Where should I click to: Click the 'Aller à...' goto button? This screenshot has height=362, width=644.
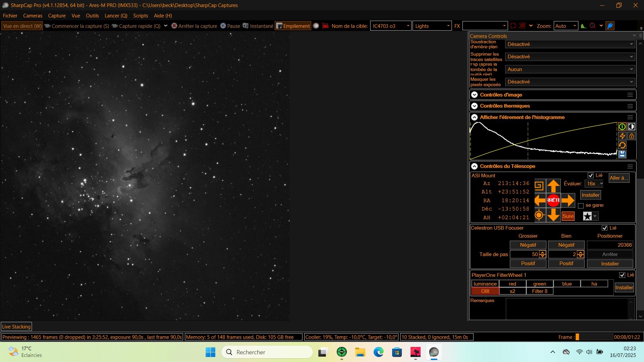(x=619, y=178)
